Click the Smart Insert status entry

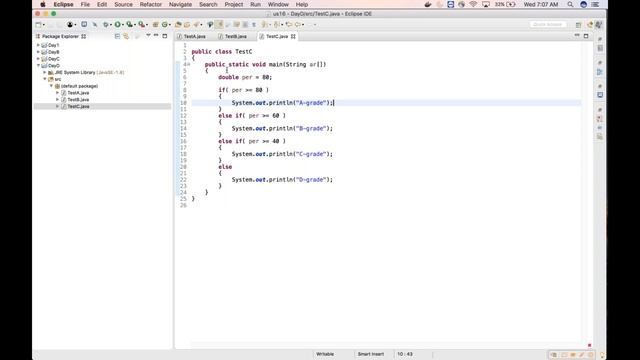[x=371, y=354]
